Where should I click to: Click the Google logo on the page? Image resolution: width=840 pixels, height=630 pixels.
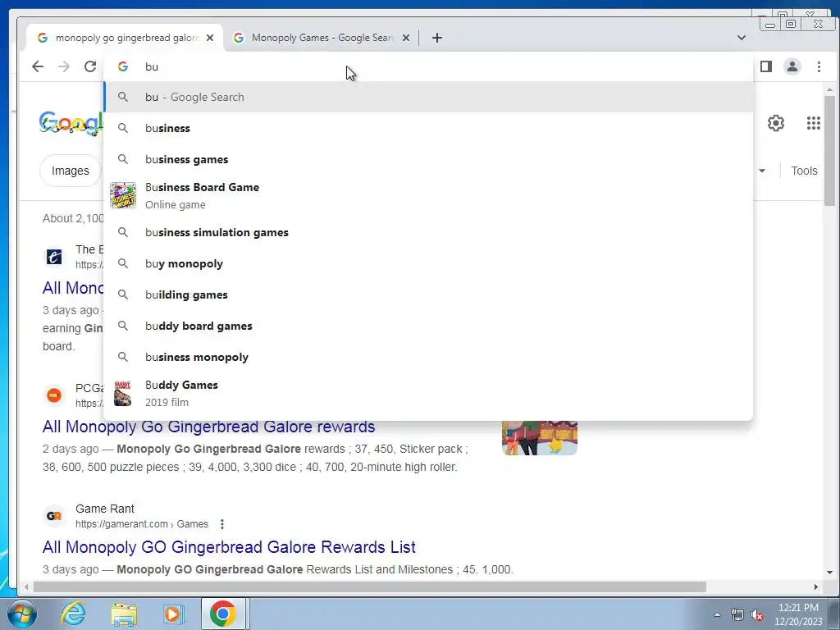coord(71,123)
